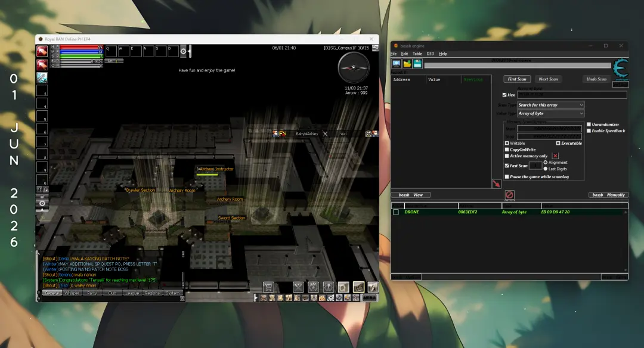Click the second red arrow skill icon
The image size is (644, 348).
[x=42, y=64]
